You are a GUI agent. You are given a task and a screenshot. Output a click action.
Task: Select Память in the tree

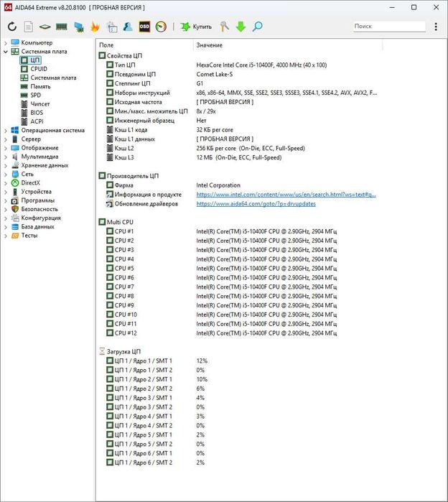(x=35, y=86)
